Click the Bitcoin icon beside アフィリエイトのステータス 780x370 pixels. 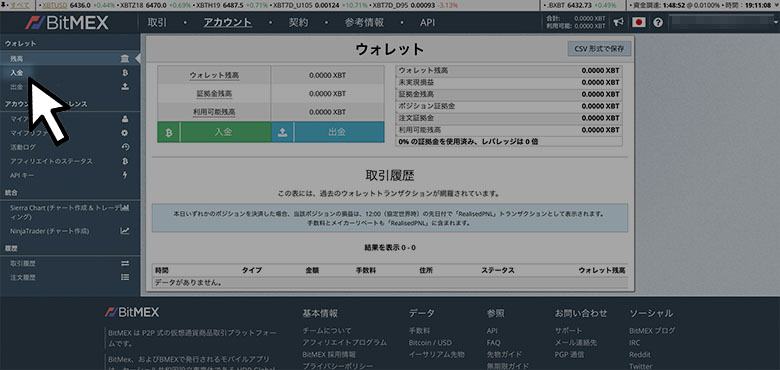[125, 161]
